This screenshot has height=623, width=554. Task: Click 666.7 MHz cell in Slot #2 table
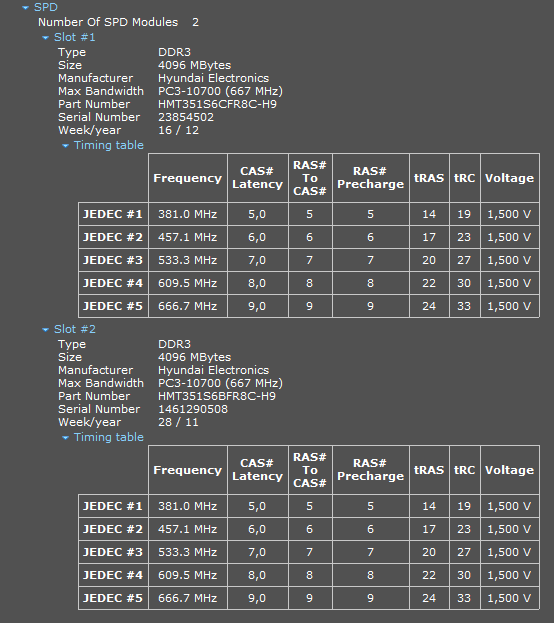188,598
